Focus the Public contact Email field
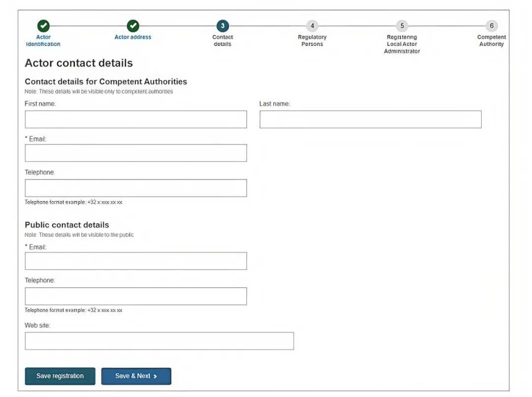Viewport: 532px width, 397px height. (136, 261)
